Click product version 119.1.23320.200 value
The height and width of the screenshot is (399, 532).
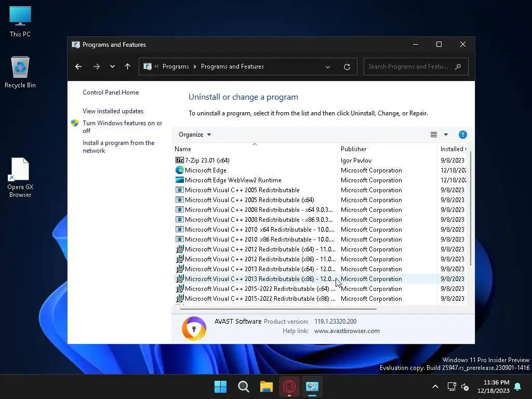click(335, 321)
